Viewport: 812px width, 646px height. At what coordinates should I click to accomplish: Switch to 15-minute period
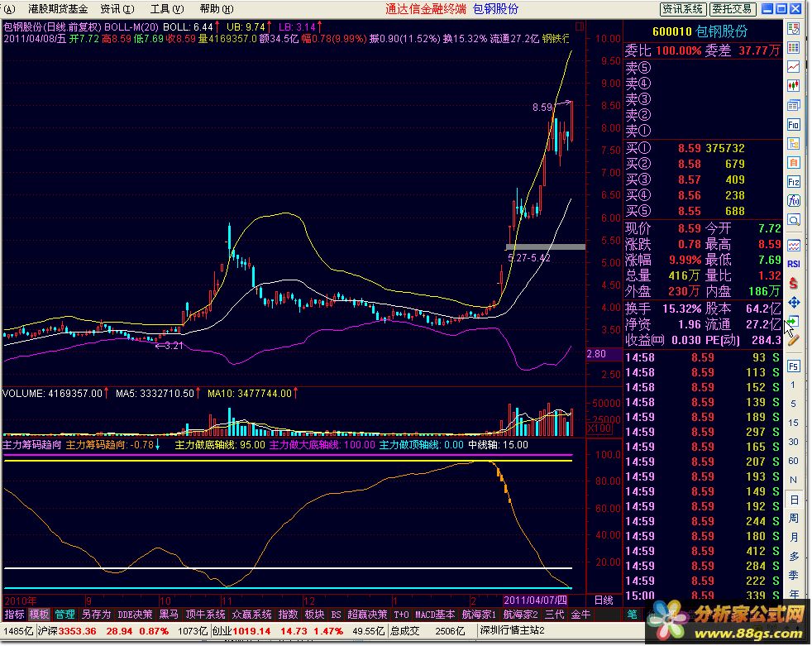click(x=793, y=423)
